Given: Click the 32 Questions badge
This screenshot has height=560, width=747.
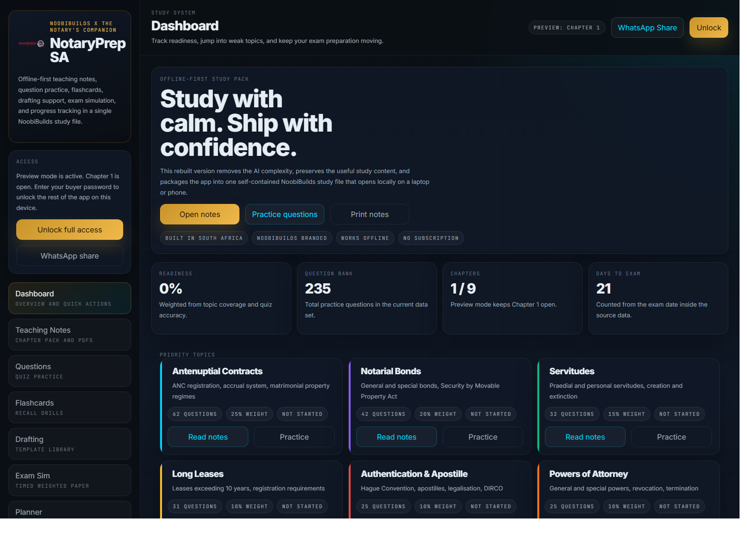Looking at the screenshot, I should coord(572,414).
